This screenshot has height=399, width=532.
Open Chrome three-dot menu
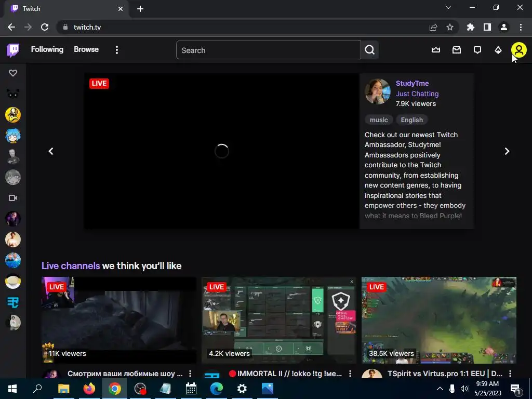(521, 27)
